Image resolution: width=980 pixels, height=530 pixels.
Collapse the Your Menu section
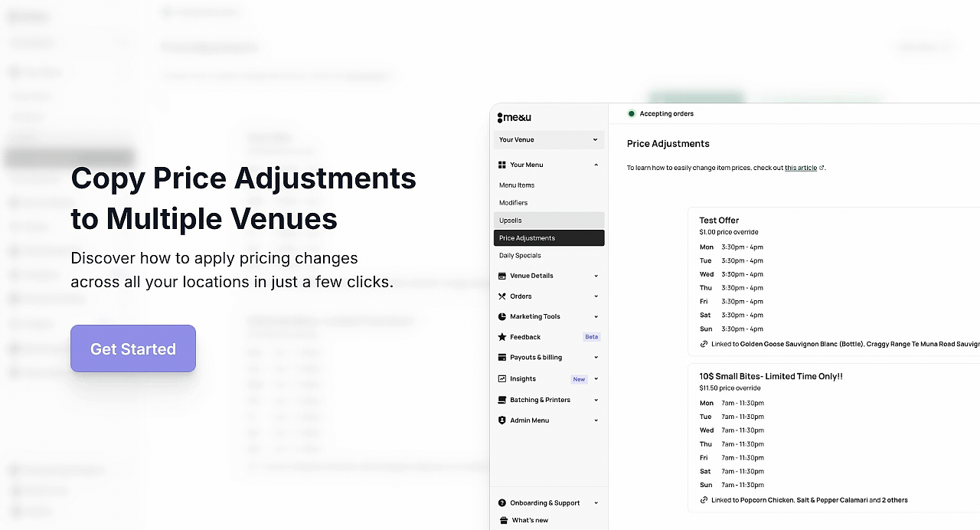tap(596, 165)
